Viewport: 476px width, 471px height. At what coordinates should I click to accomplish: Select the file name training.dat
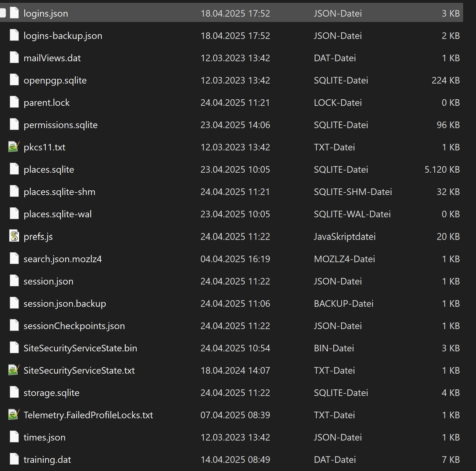pyautogui.click(x=47, y=460)
